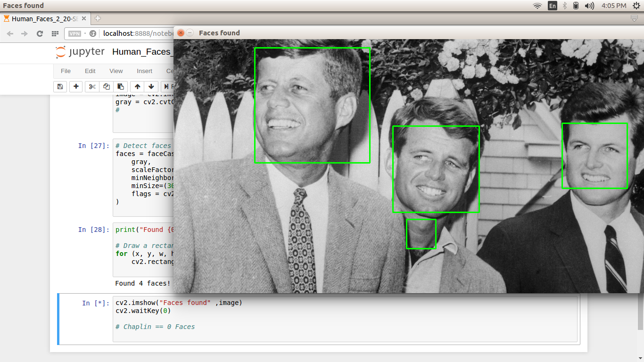Focus the localhost:8888 address bar

139,33
